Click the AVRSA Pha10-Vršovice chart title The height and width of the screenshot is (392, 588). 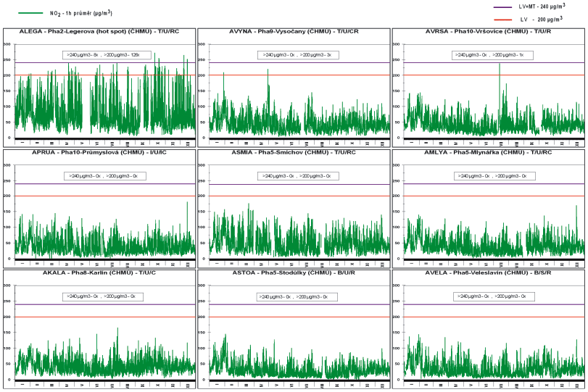point(488,31)
